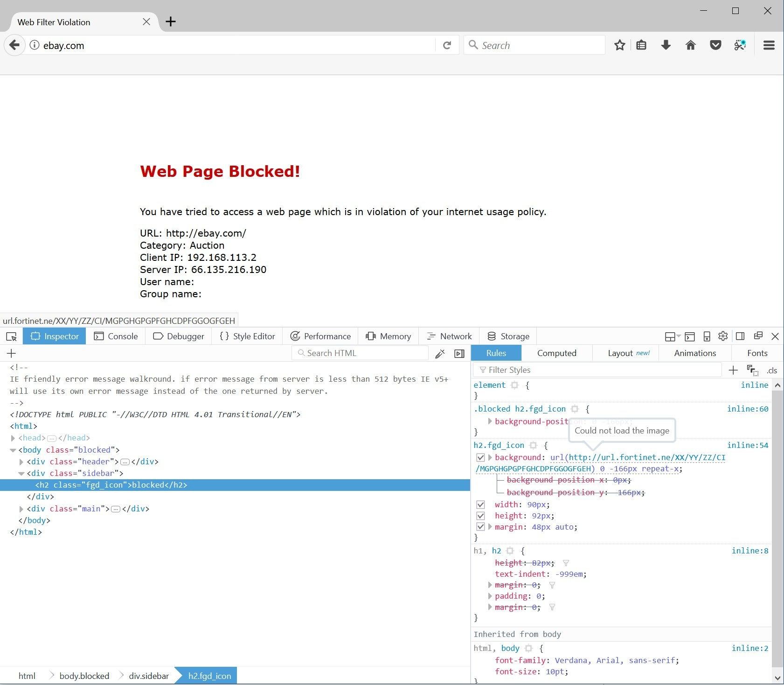The image size is (784, 685).
Task: Open the Memory tab
Action: (389, 336)
